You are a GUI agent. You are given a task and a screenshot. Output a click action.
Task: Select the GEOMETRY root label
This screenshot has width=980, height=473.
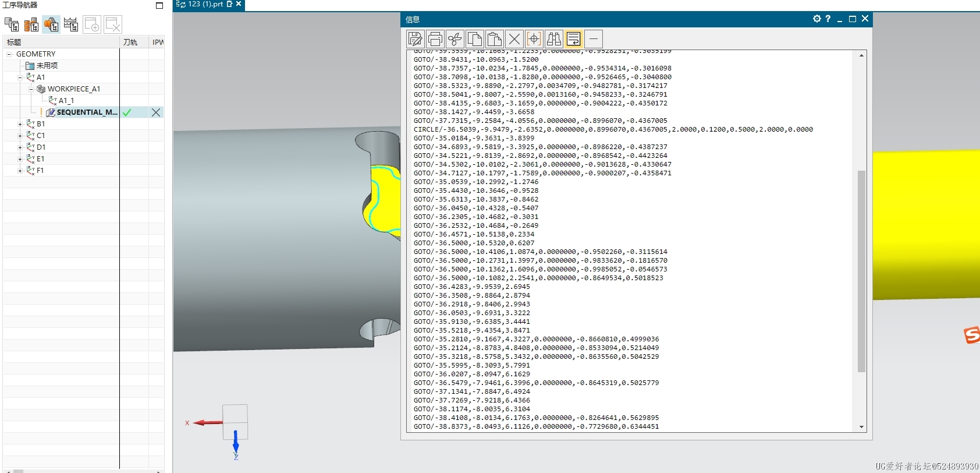pyautogui.click(x=35, y=54)
